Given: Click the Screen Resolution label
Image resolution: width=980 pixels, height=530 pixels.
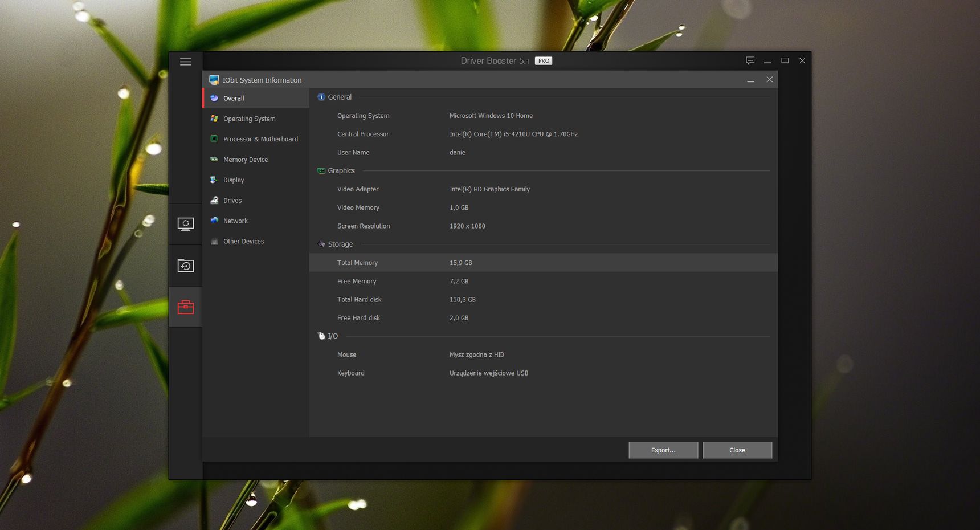Looking at the screenshot, I should (364, 226).
